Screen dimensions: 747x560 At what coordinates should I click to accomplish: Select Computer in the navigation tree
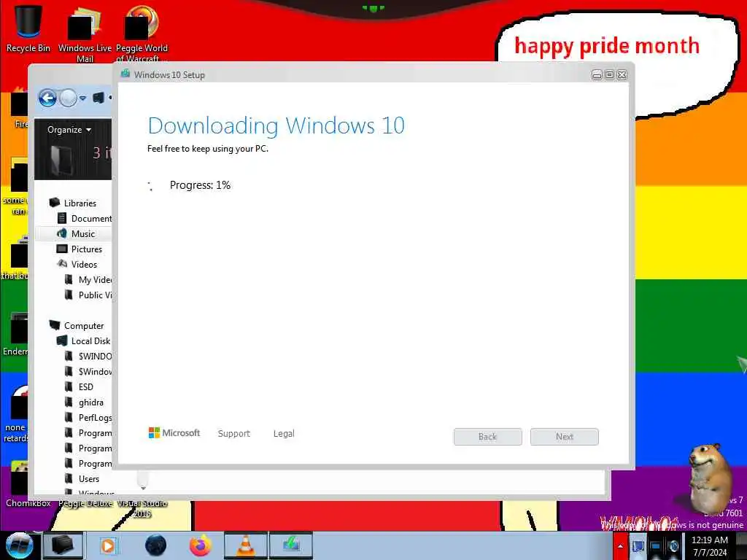click(84, 326)
